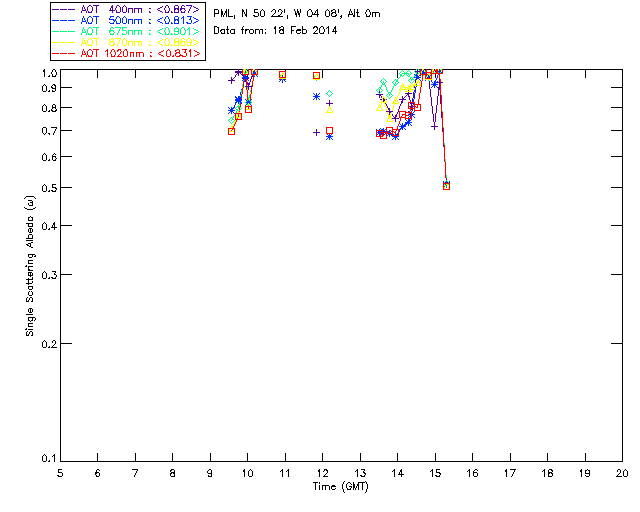
Task: Click x-axis label 19
Action: click(x=585, y=473)
